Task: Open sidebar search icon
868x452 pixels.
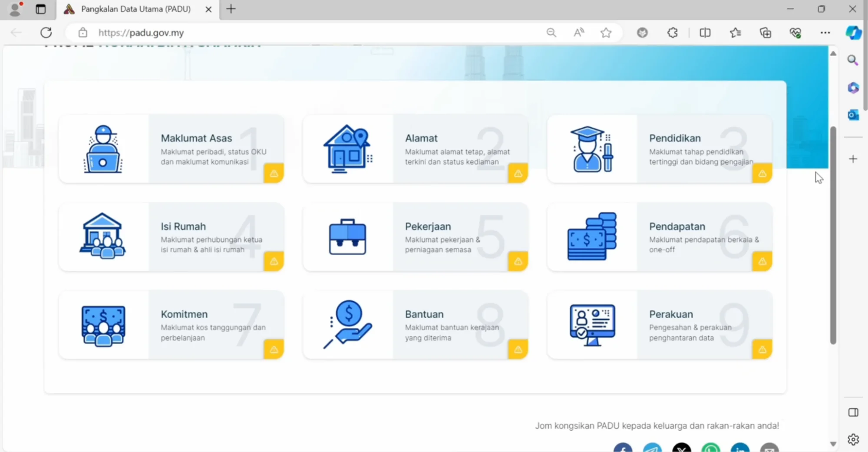Action: click(x=853, y=60)
